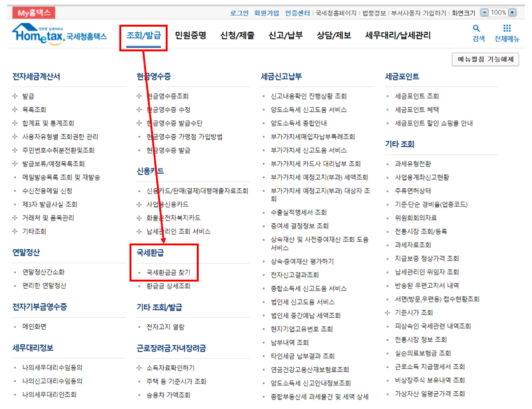Click the 검색 magnifier search icon
Image resolution: width=532 pixels, height=409 pixels.
tap(477, 29)
